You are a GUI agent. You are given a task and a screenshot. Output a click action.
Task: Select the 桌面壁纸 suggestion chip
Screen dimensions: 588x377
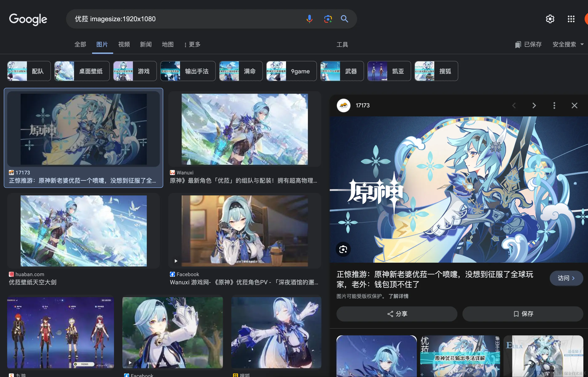(x=82, y=71)
